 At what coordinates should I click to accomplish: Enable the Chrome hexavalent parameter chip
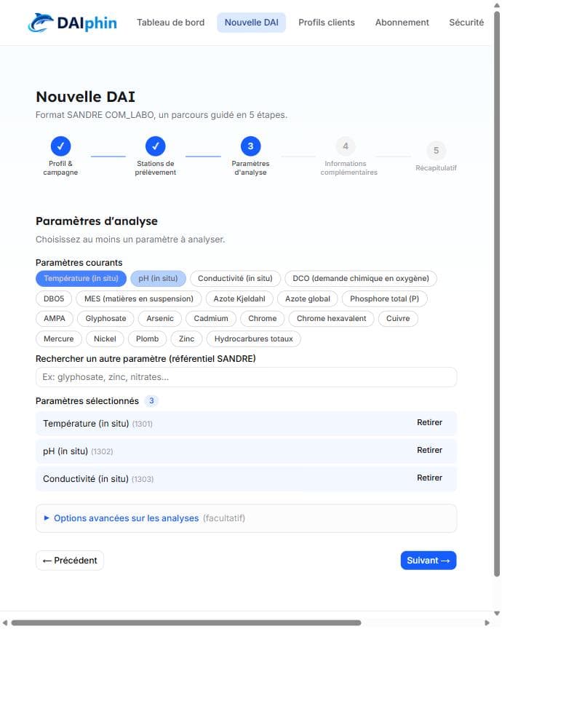pos(332,319)
